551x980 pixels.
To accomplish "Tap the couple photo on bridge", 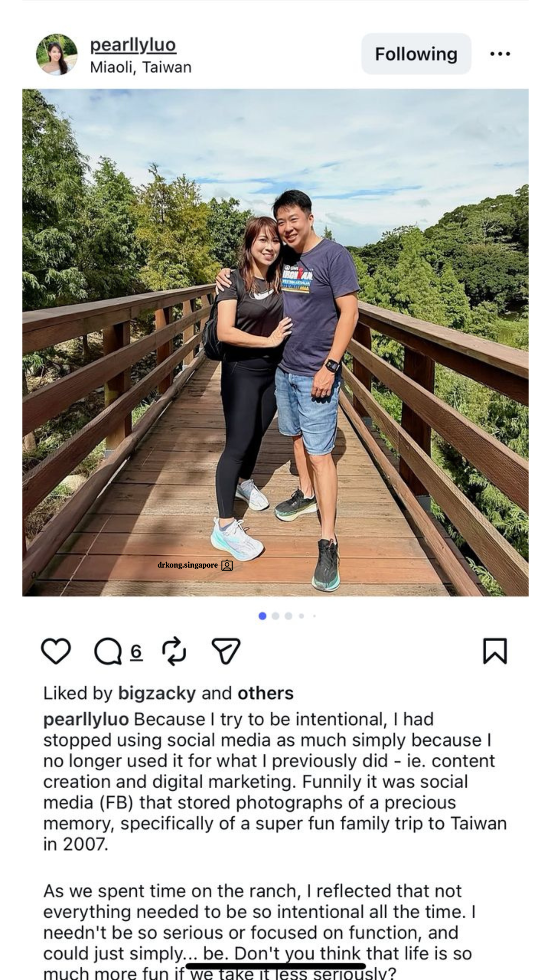I will (275, 342).
